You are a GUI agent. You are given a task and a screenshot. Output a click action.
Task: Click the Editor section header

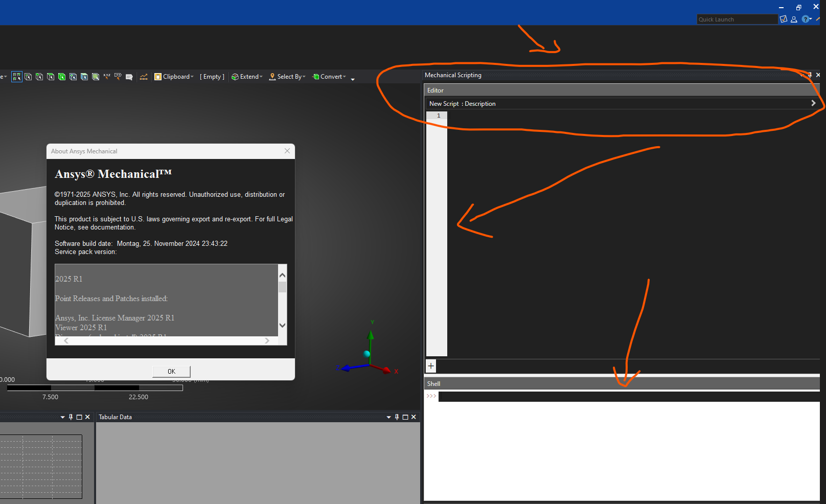coord(622,90)
